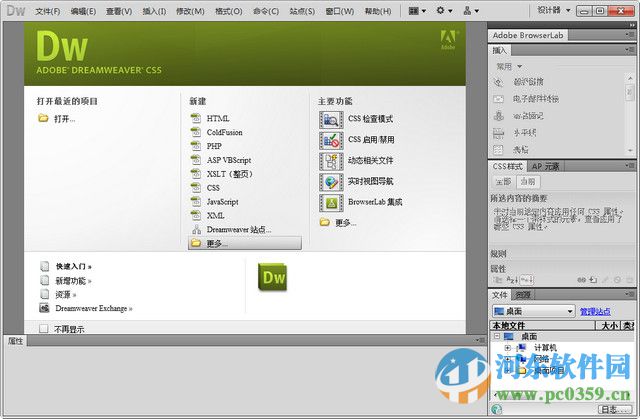Click the new CSS rule icon
Image resolution: width=640 pixels, height=419 pixels.
tap(593, 280)
